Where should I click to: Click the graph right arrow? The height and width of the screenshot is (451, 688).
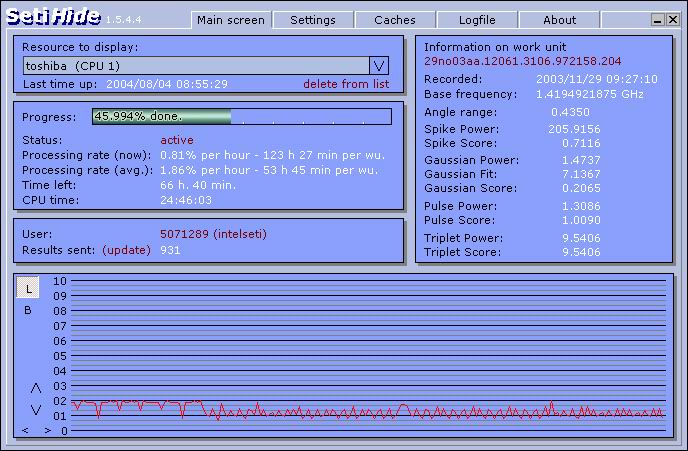(x=48, y=430)
